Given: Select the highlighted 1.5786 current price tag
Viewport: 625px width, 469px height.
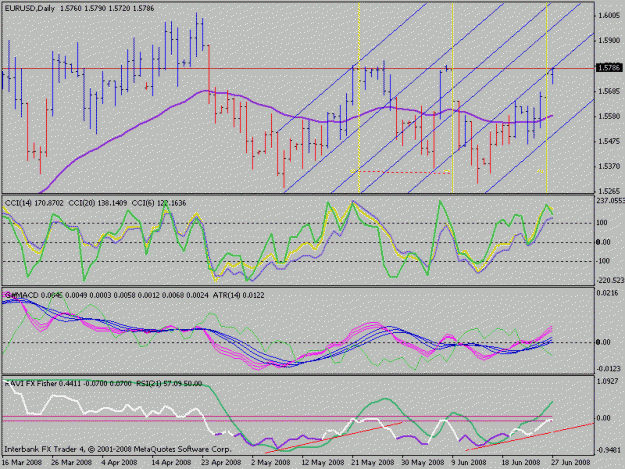Looking at the screenshot, I should (609, 68).
